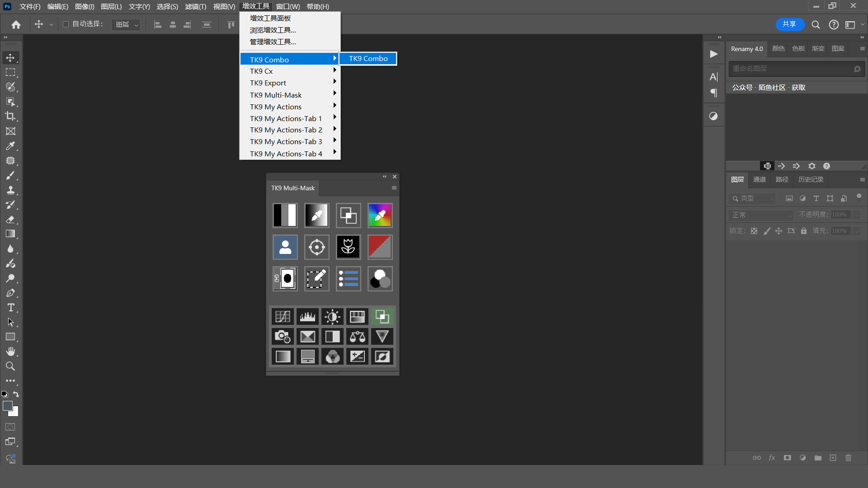868x488 pixels.
Task: Click the TK9 Curves adjustment icon
Action: pos(283,317)
